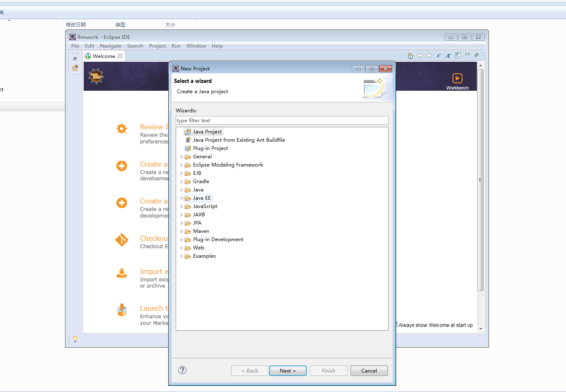Click the navigate forward arrow in Welcome toolbar
The height and width of the screenshot is (392, 566).
(429, 56)
